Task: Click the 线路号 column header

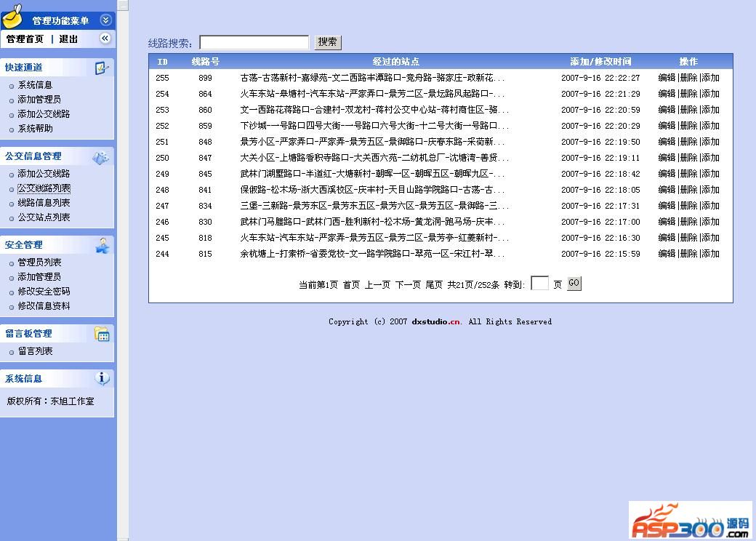Action: [x=206, y=62]
